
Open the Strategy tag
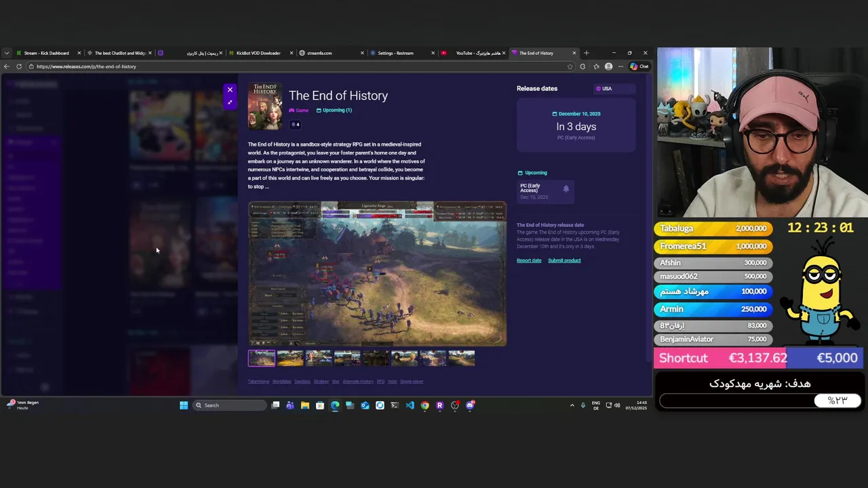pos(321,382)
